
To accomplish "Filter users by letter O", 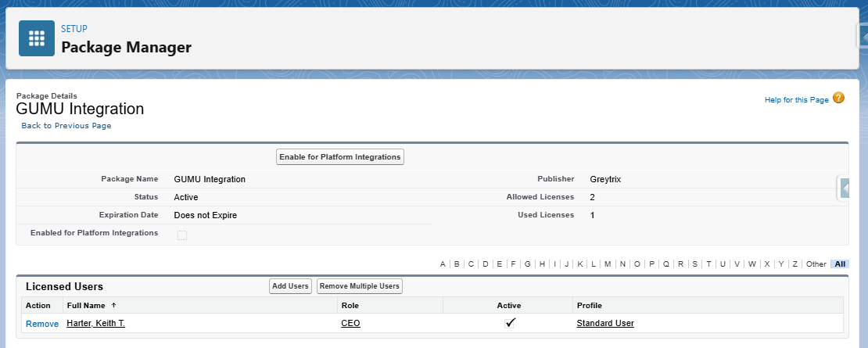I will tap(637, 264).
